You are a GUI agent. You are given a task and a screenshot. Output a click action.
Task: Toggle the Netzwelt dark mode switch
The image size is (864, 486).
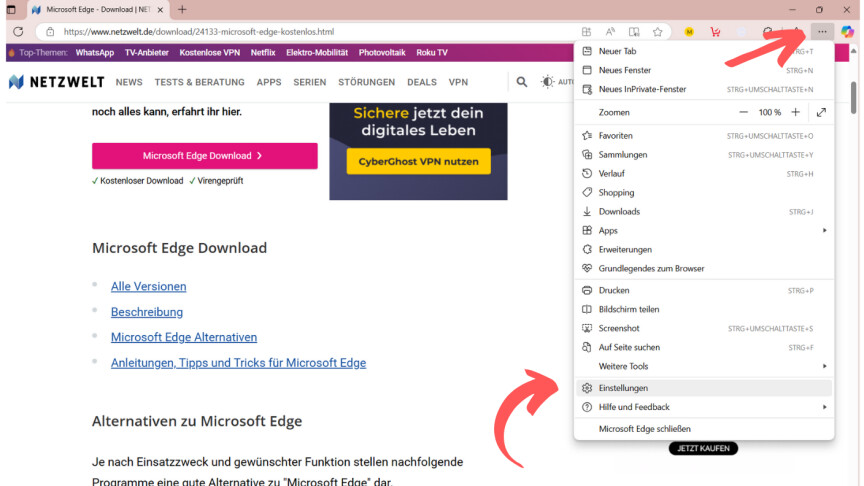pyautogui.click(x=549, y=82)
